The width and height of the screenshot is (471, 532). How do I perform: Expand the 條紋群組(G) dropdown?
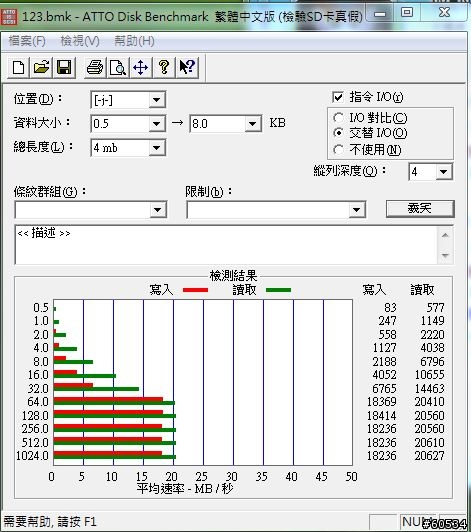click(157, 210)
